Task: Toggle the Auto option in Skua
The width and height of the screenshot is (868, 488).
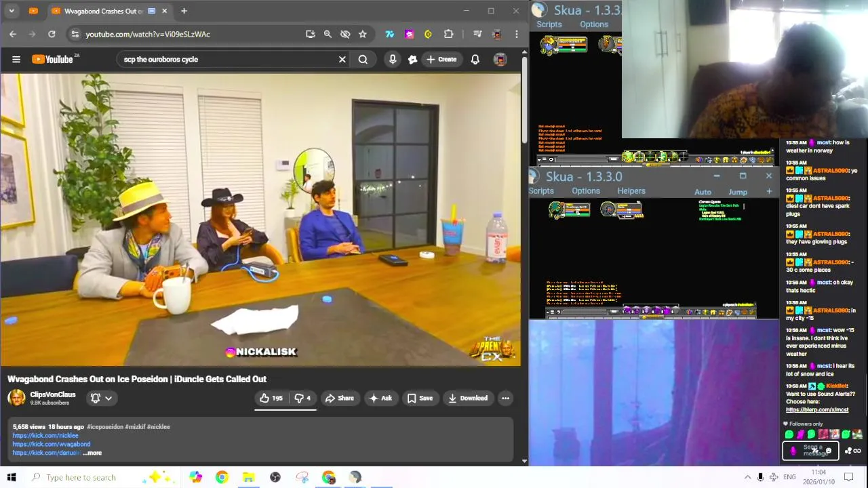Action: point(703,192)
